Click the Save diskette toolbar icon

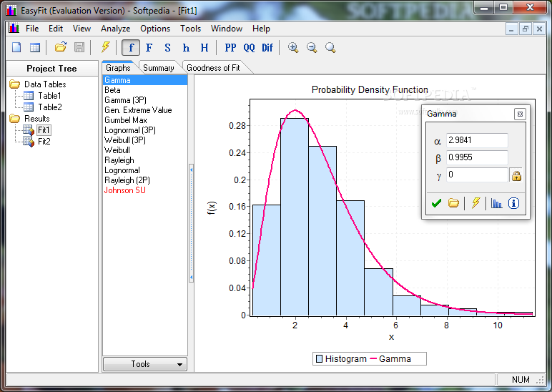tap(79, 47)
